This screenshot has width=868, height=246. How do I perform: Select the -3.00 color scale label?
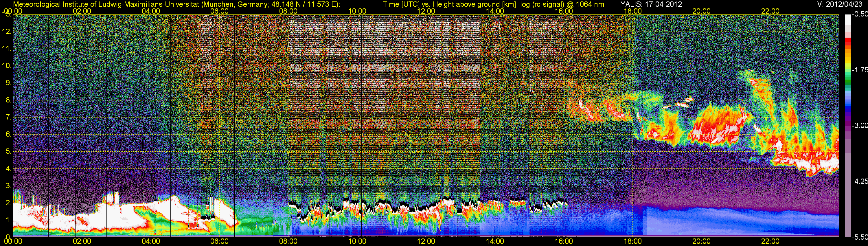860,125
